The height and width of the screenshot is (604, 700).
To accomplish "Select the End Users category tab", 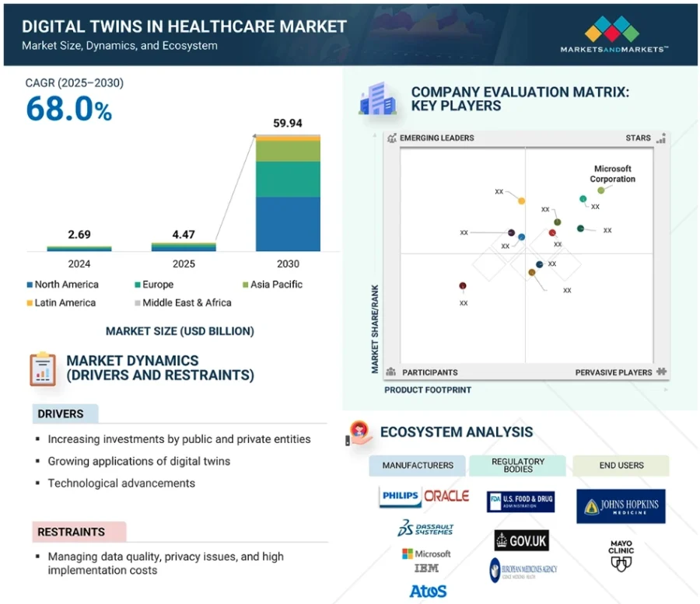I will [621, 466].
